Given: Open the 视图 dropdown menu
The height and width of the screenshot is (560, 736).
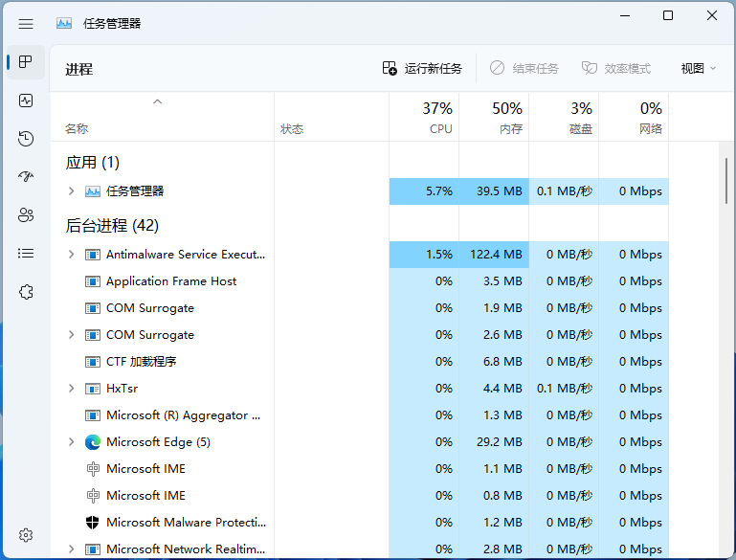Looking at the screenshot, I should click(698, 69).
